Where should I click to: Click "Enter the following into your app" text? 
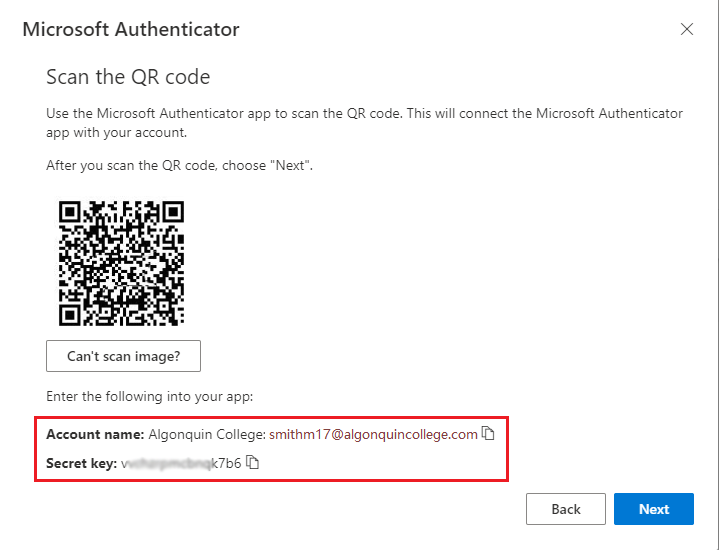[x=149, y=396]
